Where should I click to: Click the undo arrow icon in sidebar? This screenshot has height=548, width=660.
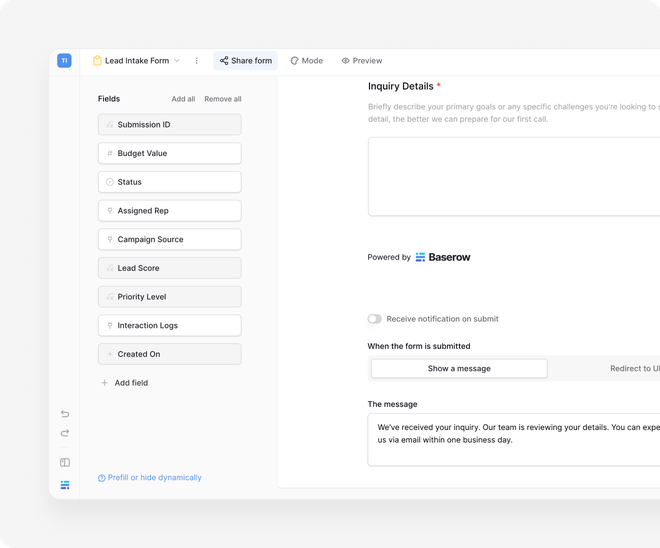65,414
